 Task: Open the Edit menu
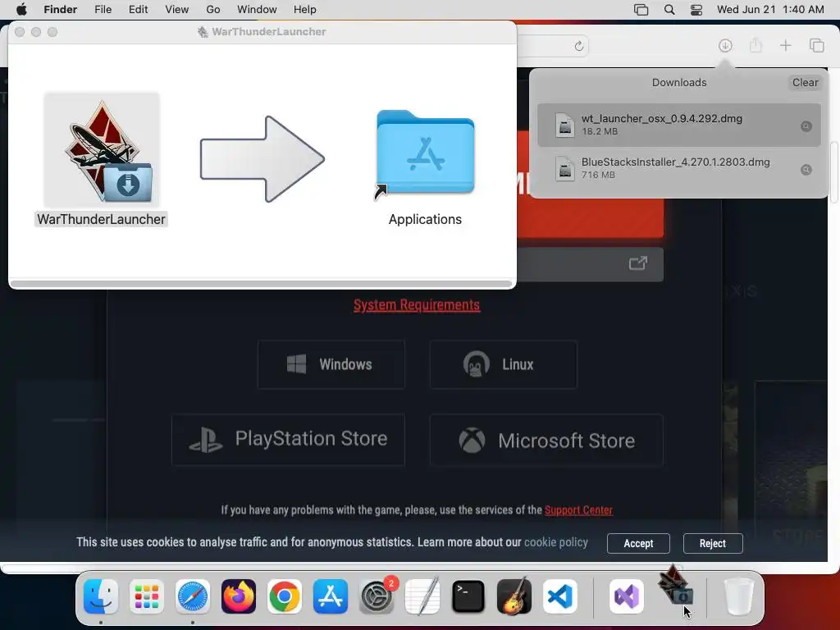pos(138,10)
